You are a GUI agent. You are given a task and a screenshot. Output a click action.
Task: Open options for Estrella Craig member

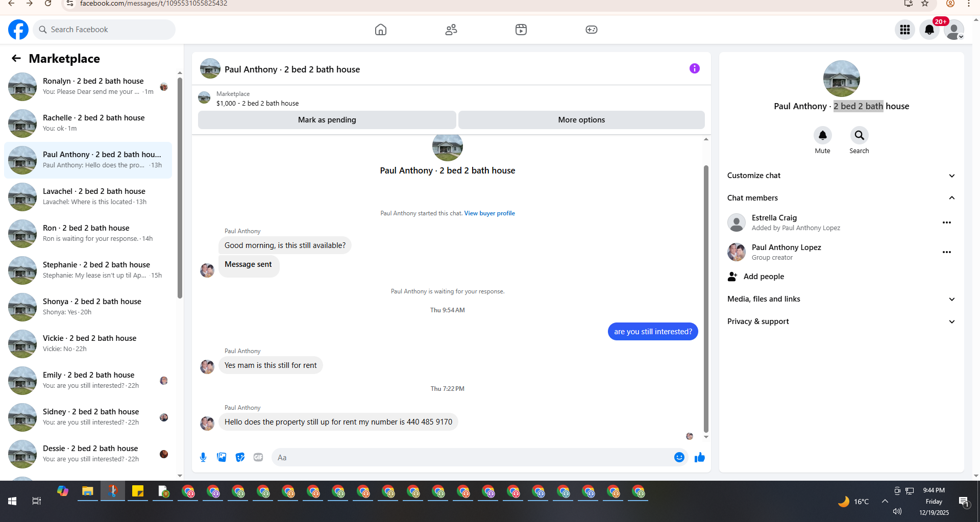point(947,222)
